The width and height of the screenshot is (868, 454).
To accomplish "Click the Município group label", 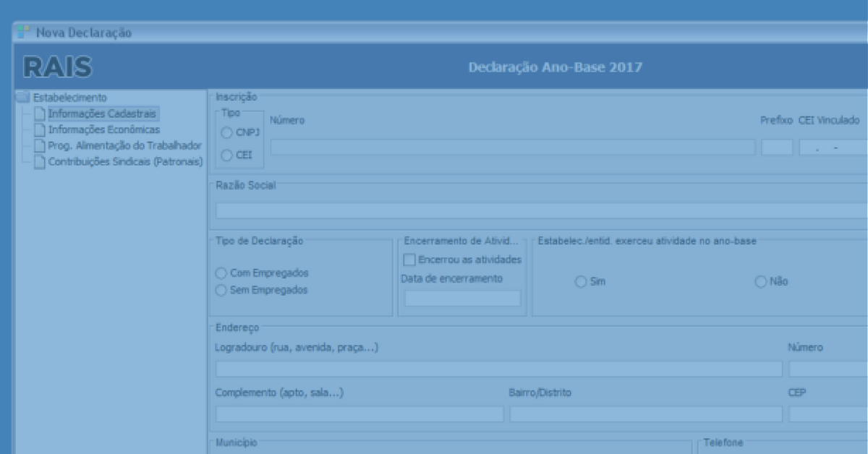I will coord(236,442).
